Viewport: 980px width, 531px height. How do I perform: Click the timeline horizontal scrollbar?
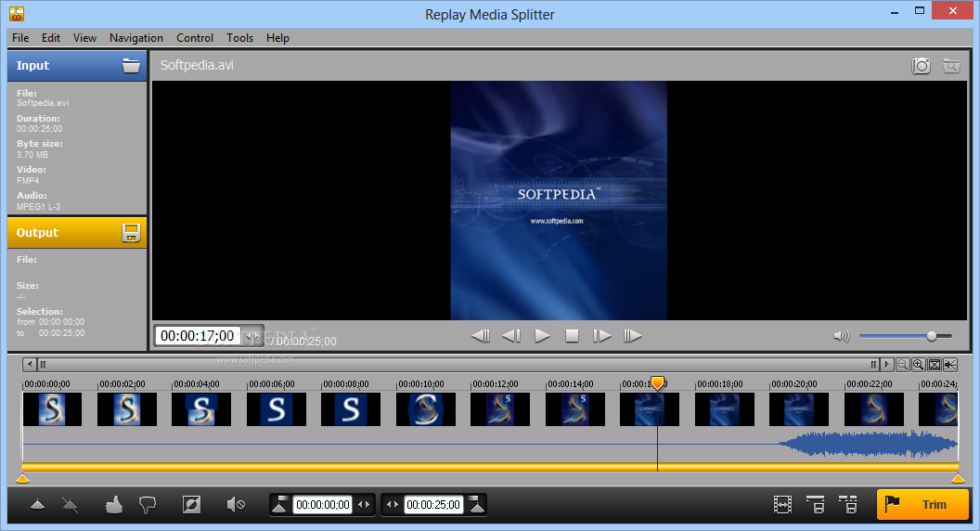458,365
